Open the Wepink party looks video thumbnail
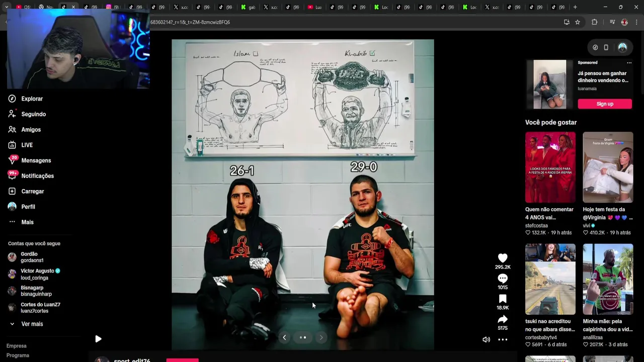 coord(550,167)
